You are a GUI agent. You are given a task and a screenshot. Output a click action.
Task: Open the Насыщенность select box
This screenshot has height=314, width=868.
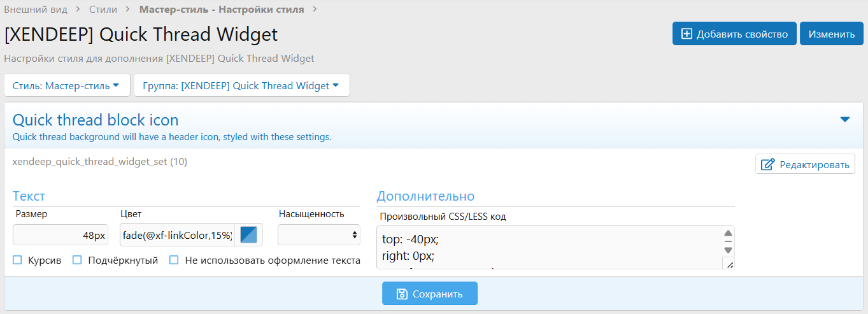(x=318, y=235)
